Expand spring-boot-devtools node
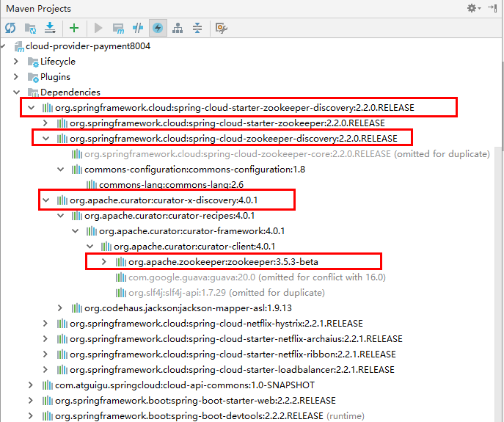The image size is (504, 422). click(x=31, y=416)
